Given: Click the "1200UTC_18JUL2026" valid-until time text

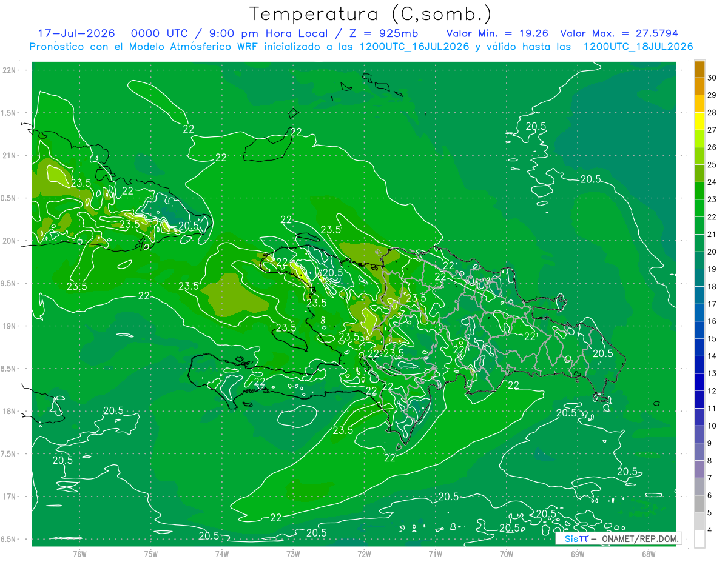Looking at the screenshot, I should (638, 47).
